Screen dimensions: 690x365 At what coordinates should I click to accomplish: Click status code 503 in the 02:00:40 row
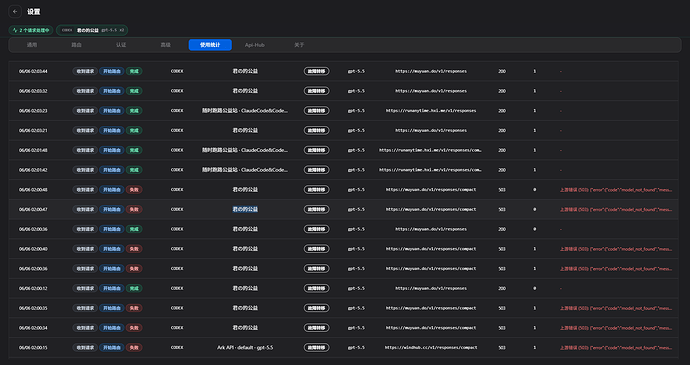(502, 249)
